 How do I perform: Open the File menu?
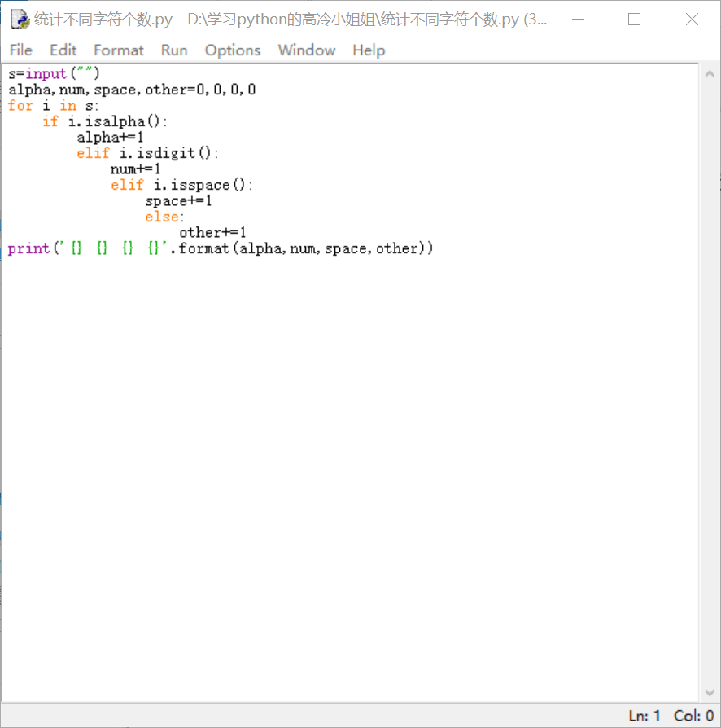click(21, 50)
